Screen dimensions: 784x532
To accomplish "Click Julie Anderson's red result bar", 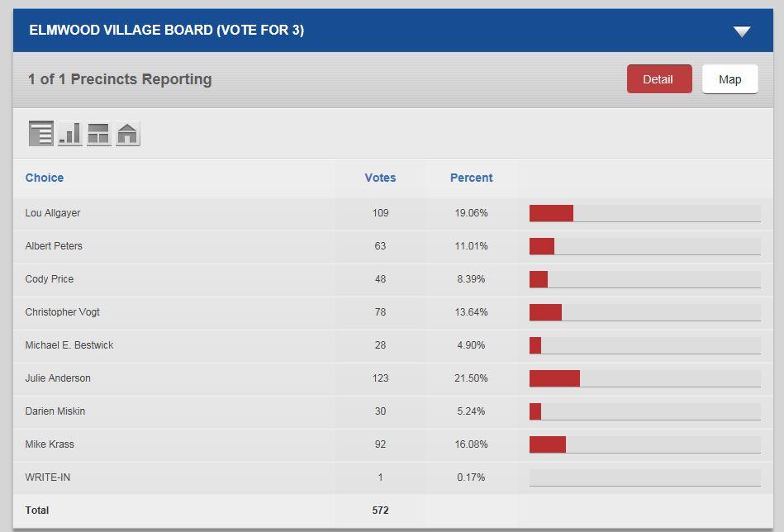I will (x=554, y=378).
